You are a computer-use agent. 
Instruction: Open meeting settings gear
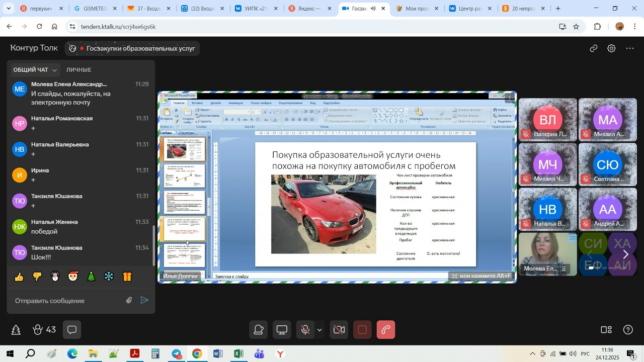pyautogui.click(x=611, y=49)
